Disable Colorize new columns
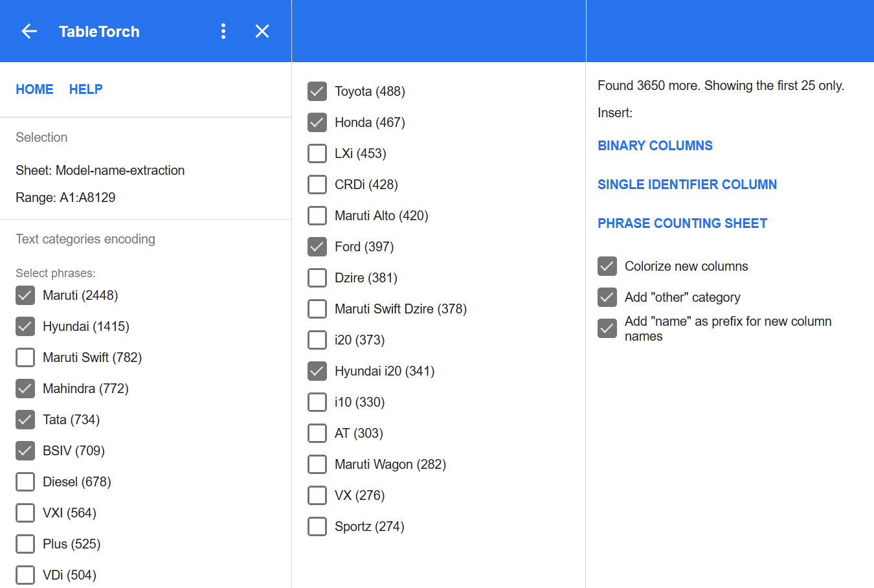The height and width of the screenshot is (588, 874). tap(607, 266)
